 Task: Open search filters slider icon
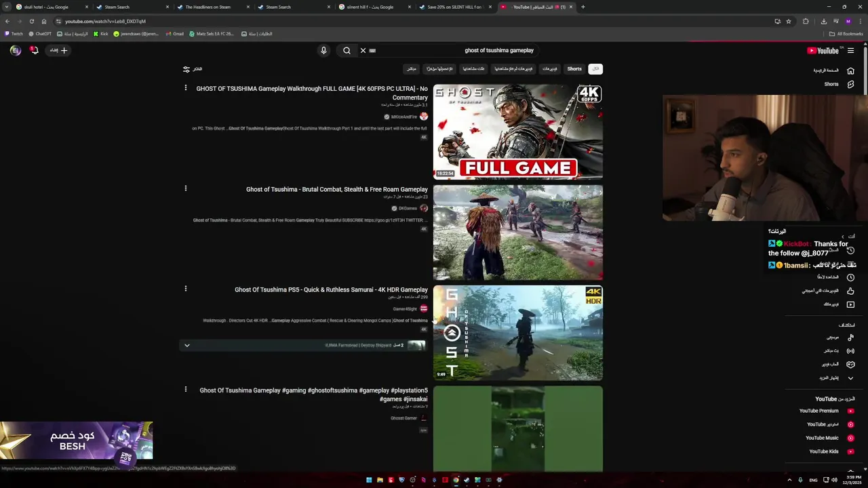(186, 69)
